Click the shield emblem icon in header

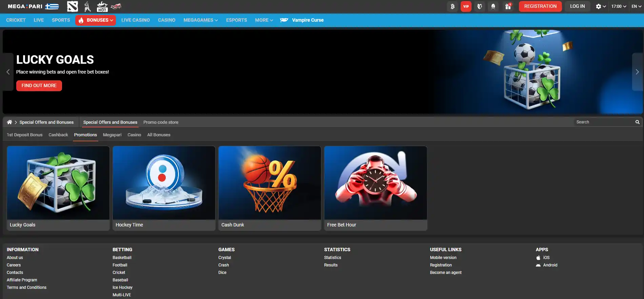point(480,6)
